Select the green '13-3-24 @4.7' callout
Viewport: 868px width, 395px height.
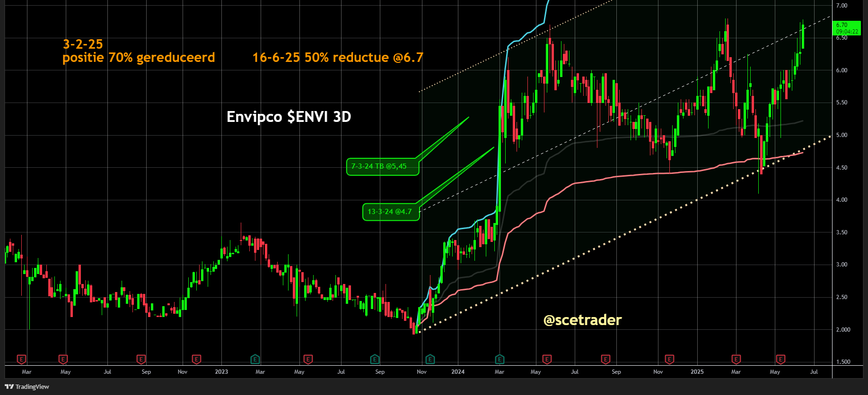391,212
